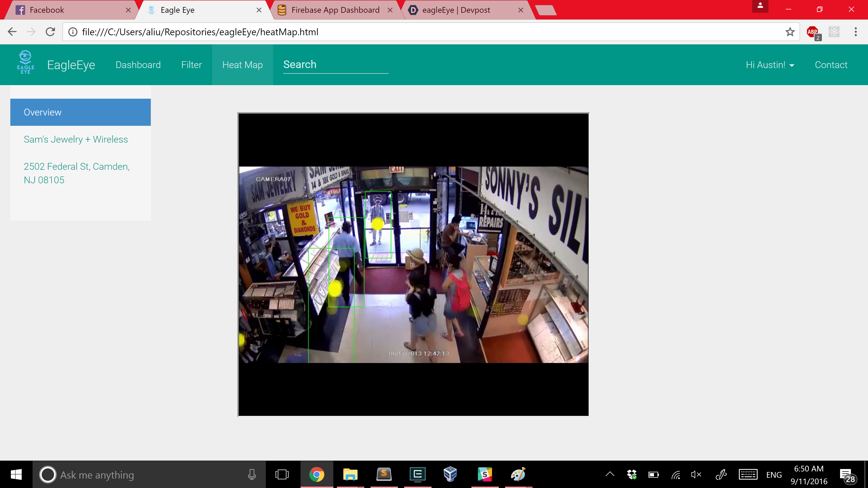Open Sublime Text from the taskbar

coord(384,474)
